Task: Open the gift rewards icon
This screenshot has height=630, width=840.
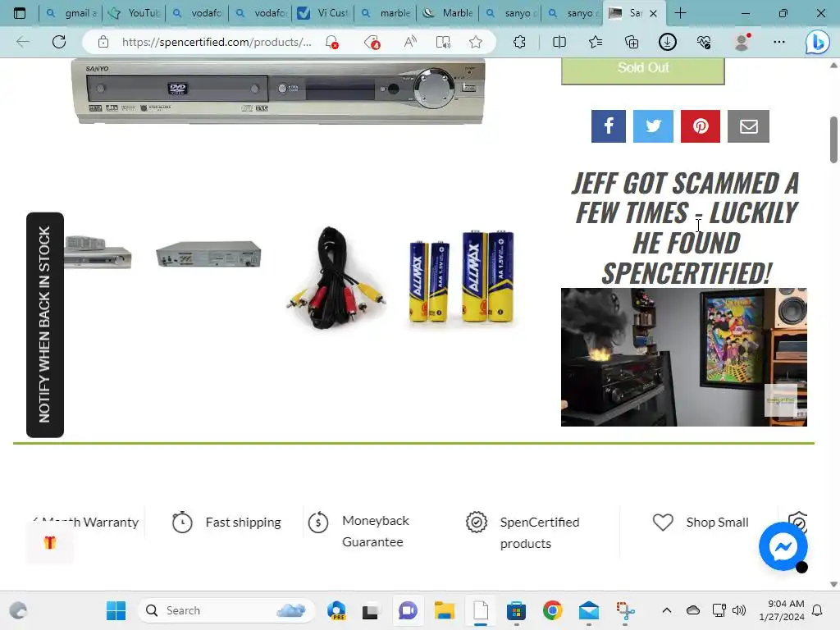Action: [x=50, y=542]
